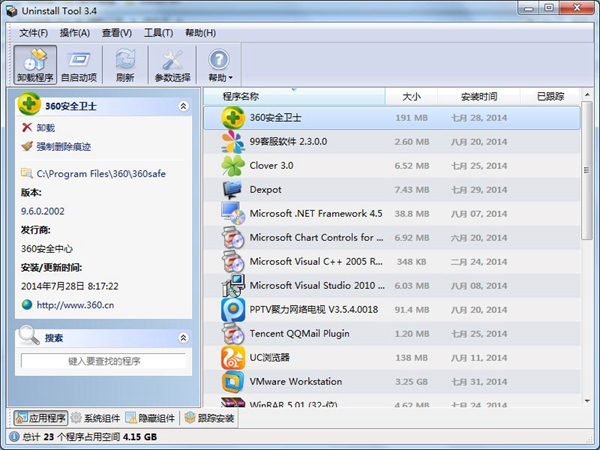Image resolution: width=600 pixels, height=450 pixels.
Task: Select the Microsoft .NET Framework 4.5 icon
Action: point(233,214)
